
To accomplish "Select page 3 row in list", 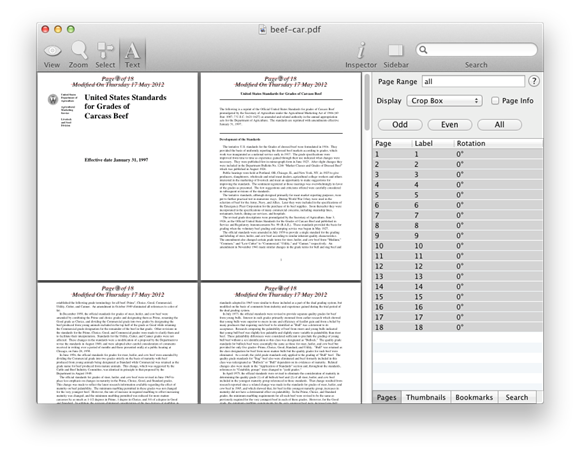I will [458, 174].
